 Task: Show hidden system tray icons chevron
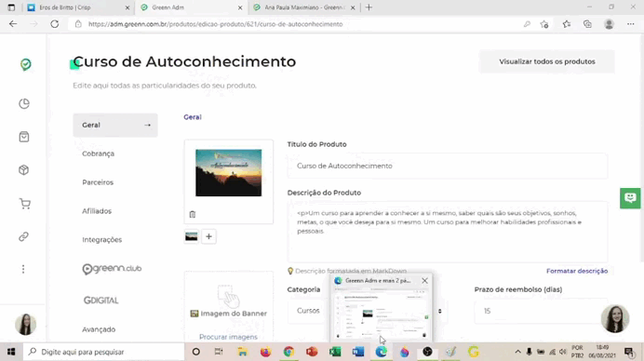click(x=517, y=352)
